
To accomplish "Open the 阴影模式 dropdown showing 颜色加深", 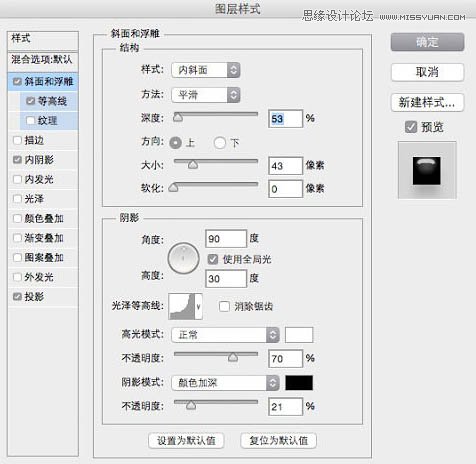I will tap(225, 383).
